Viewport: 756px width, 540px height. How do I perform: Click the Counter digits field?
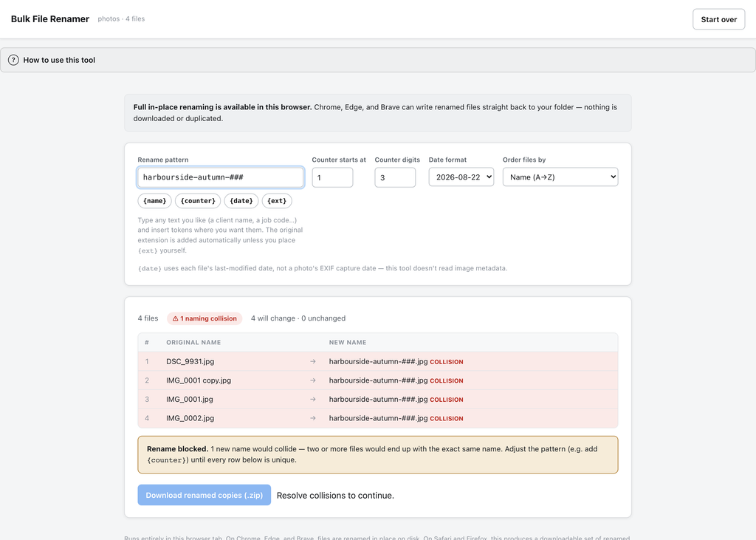(395, 177)
